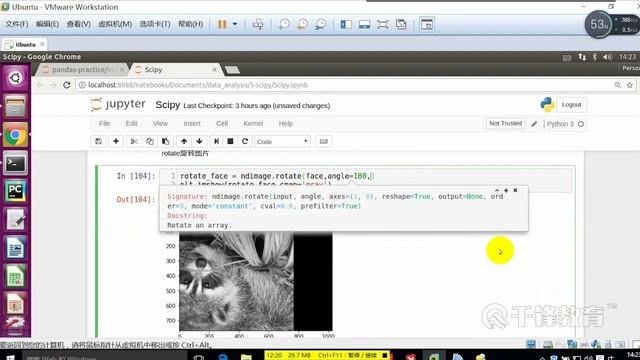Open the power options dropdown beside pause
Viewport: 640px width, 360px height.
235,24
